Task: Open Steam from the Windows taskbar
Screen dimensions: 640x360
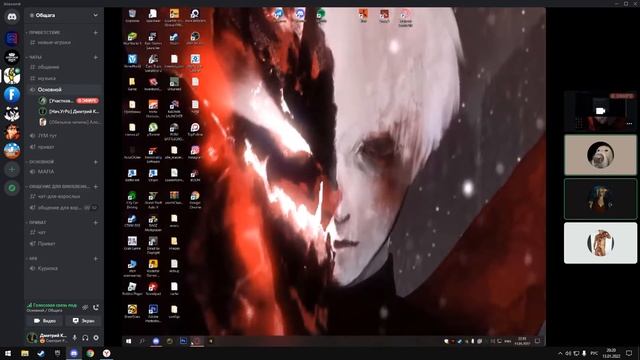Action: point(41,353)
